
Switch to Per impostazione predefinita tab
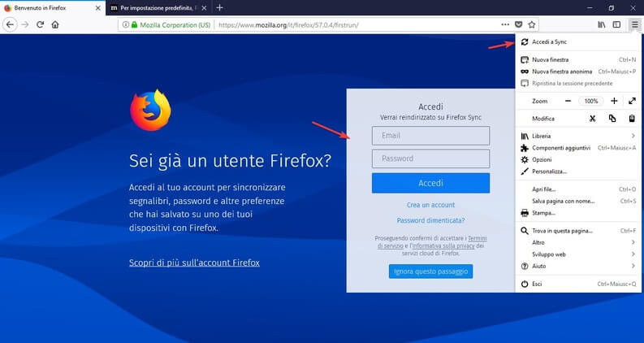[x=158, y=8]
